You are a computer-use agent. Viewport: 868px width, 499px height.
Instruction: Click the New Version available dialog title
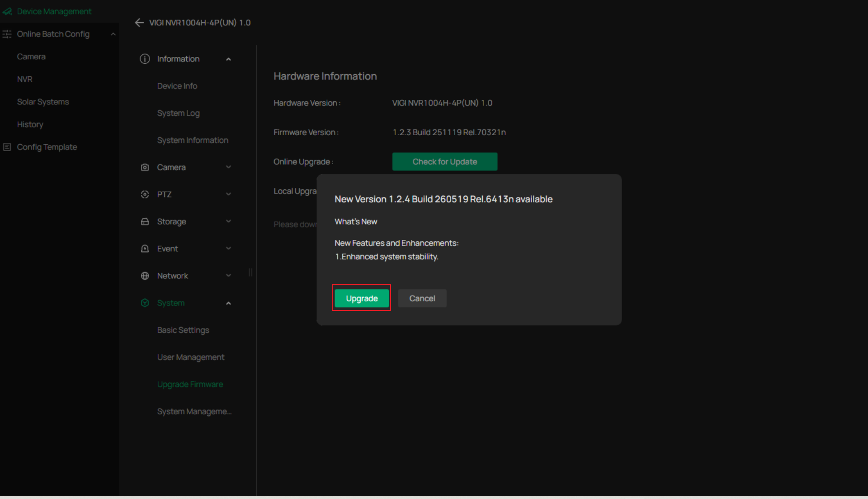(x=444, y=199)
